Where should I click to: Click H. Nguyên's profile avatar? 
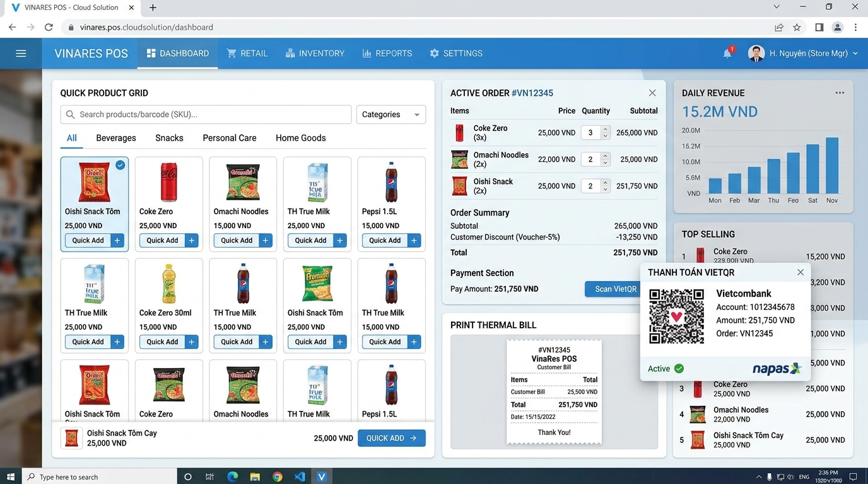tap(756, 54)
